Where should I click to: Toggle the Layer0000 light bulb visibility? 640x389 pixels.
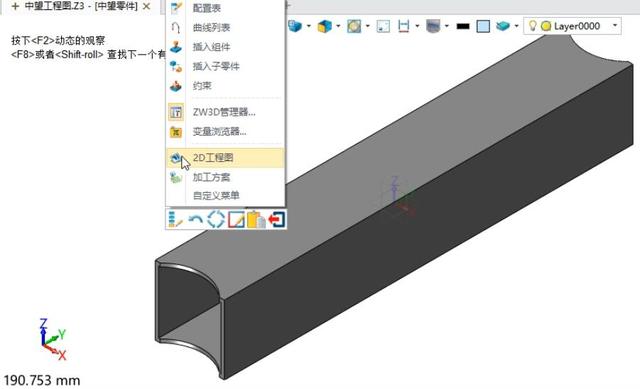tap(532, 26)
